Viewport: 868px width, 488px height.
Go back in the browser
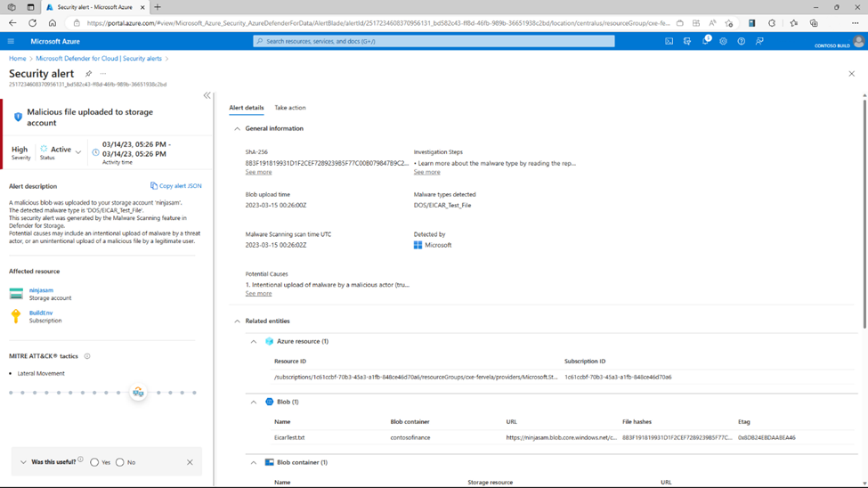click(12, 23)
